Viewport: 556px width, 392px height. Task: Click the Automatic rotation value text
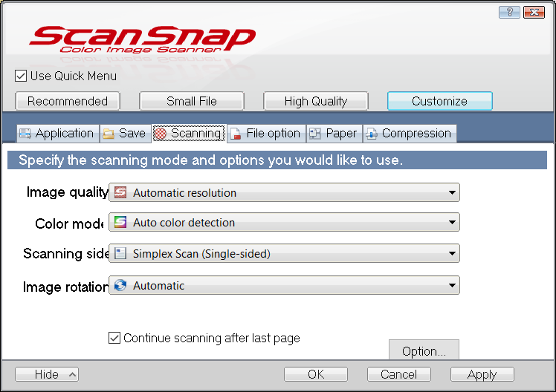coord(158,285)
